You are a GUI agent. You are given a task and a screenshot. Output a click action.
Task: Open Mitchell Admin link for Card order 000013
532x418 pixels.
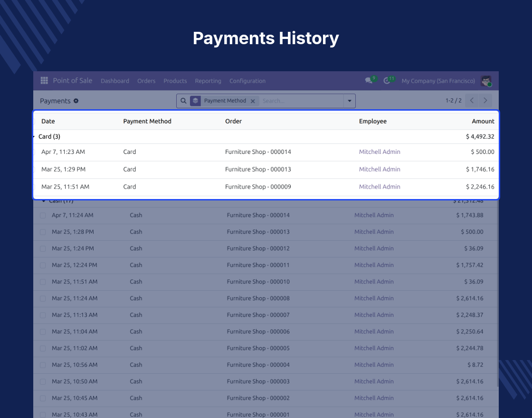[x=380, y=169]
